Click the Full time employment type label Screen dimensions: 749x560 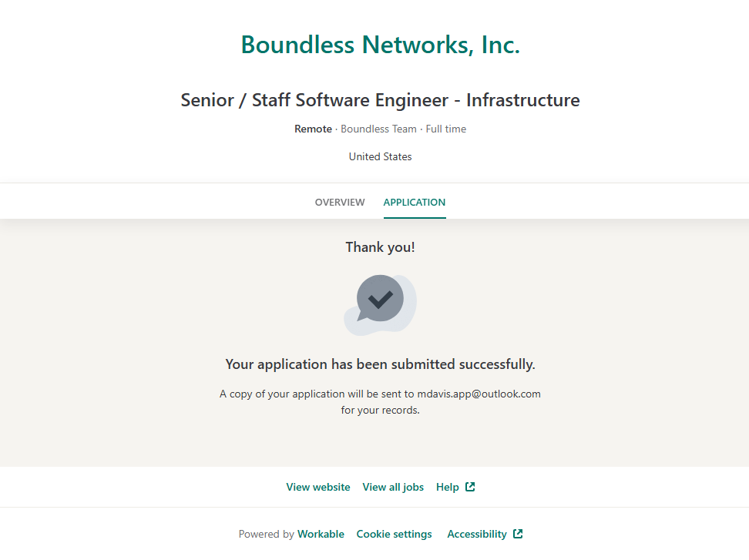pyautogui.click(x=446, y=129)
